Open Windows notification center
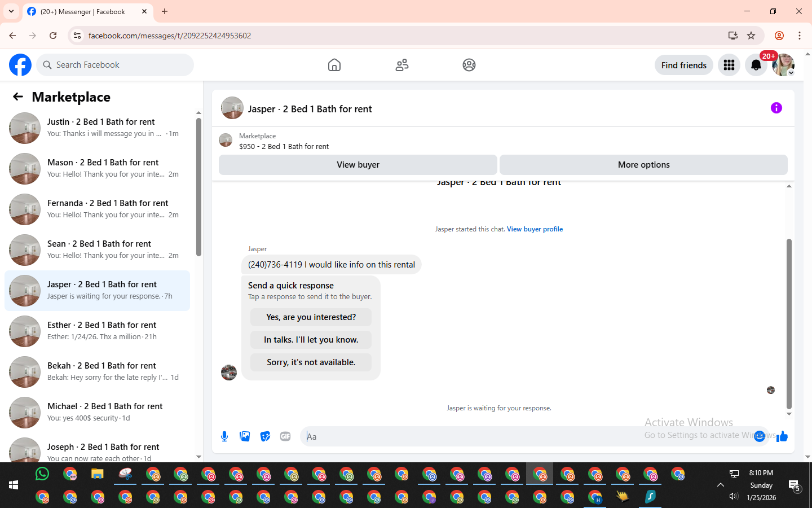The image size is (812, 508). point(795,485)
